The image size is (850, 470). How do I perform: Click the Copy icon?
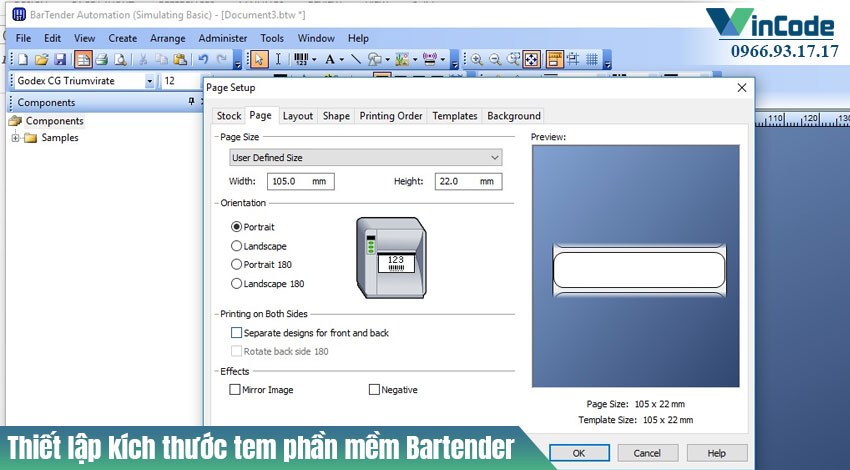pyautogui.click(x=161, y=59)
